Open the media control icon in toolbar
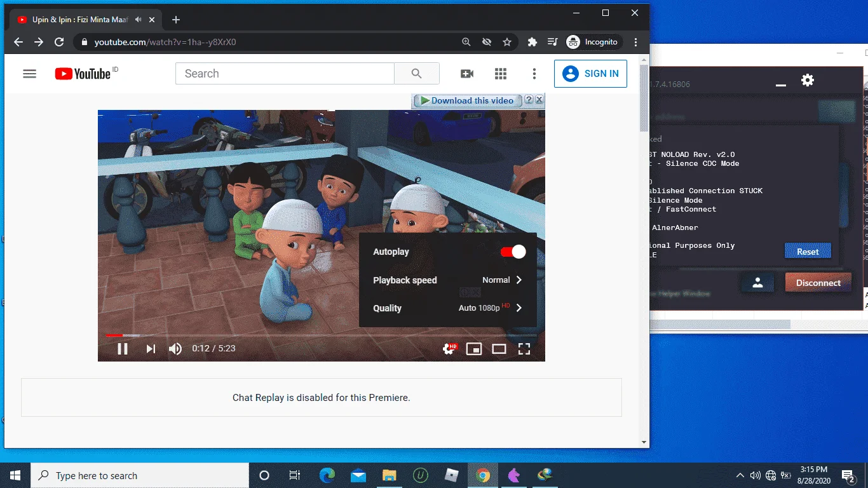This screenshot has height=488, width=868. point(553,42)
